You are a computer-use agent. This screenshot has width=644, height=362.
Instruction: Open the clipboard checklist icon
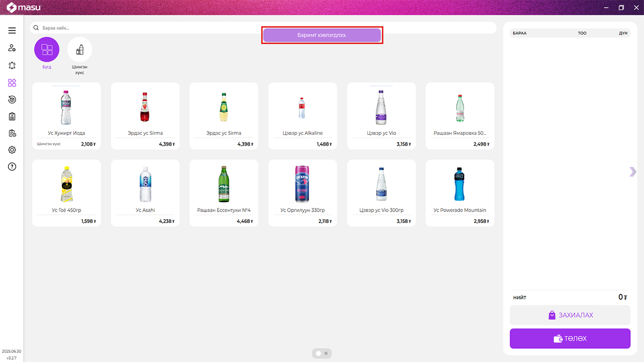click(x=12, y=116)
